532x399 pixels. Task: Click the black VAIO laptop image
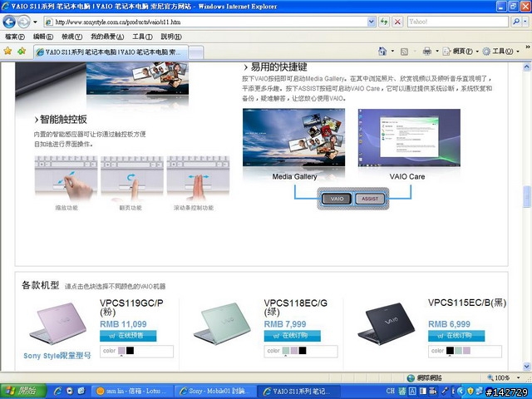click(387, 323)
